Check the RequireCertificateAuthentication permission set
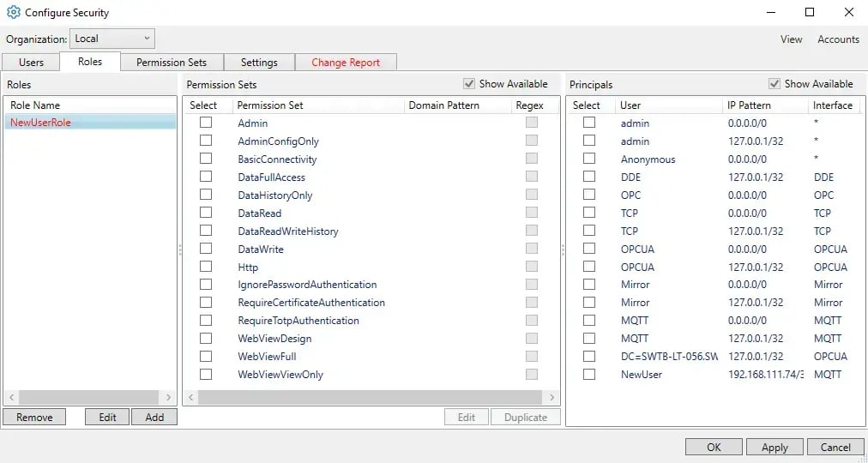Viewport: 868px width, 463px height. tap(206, 303)
